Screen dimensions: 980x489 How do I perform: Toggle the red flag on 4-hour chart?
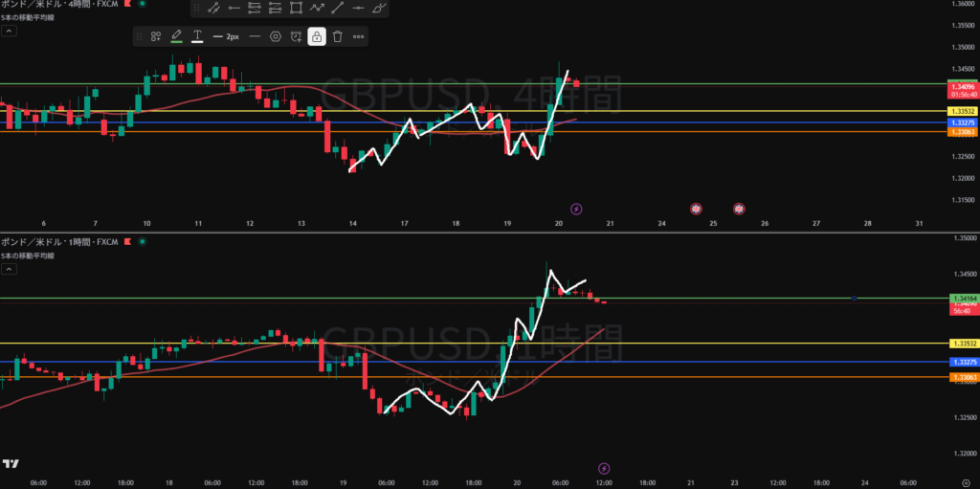tap(127, 4)
